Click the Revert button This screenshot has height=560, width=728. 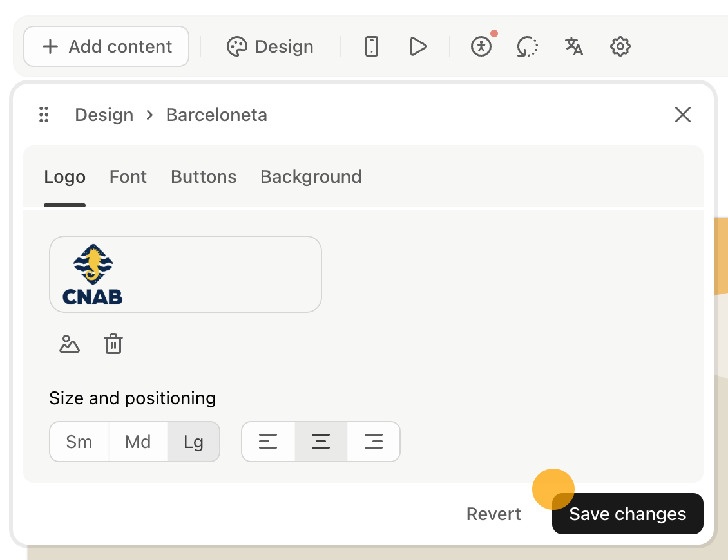493,514
